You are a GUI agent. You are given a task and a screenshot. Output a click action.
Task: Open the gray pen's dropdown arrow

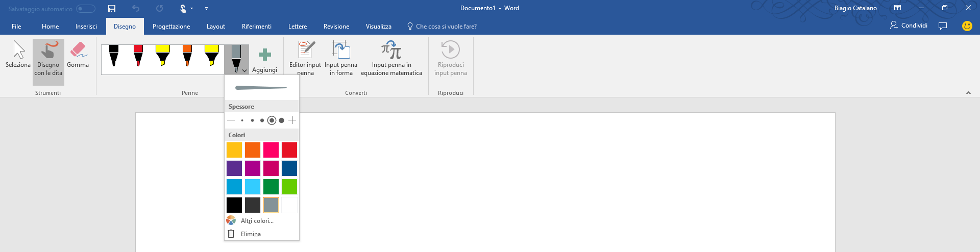tap(245, 71)
